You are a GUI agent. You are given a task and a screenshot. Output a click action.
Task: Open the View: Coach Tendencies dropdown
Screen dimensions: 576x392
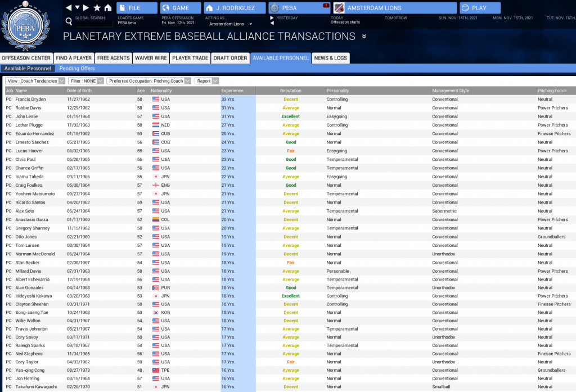(35, 81)
